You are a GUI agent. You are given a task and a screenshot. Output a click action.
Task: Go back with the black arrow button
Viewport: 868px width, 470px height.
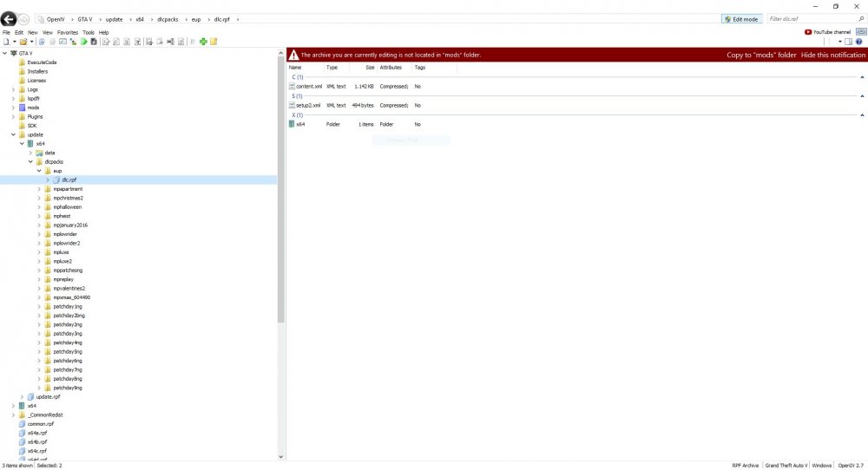click(9, 19)
